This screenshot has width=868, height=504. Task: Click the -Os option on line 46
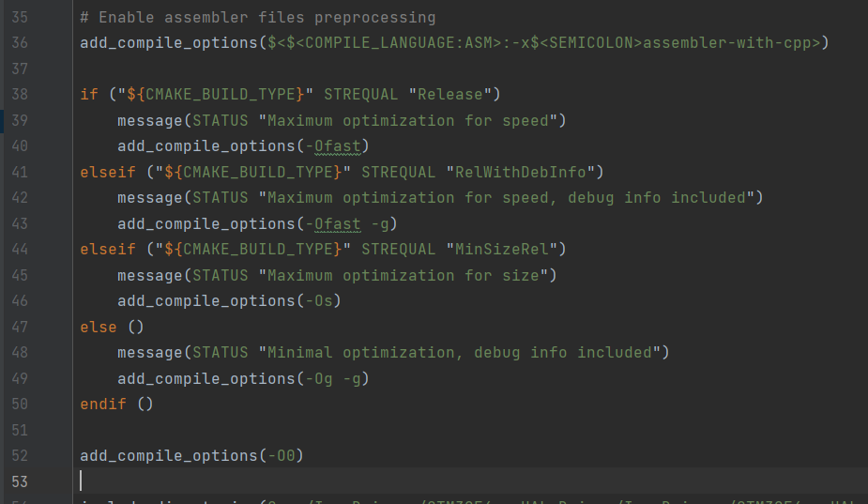tap(319, 301)
